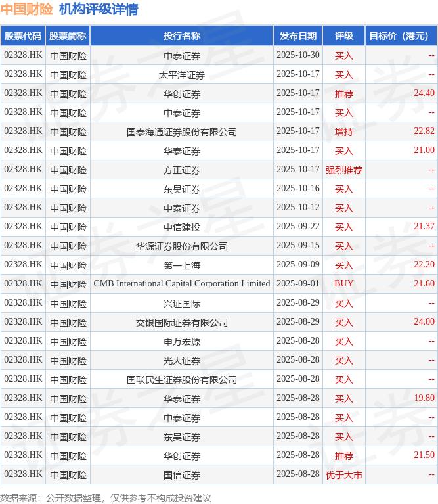
Task: Click the 国联民生证券股份有限公司 cell
Action: [x=182, y=380]
